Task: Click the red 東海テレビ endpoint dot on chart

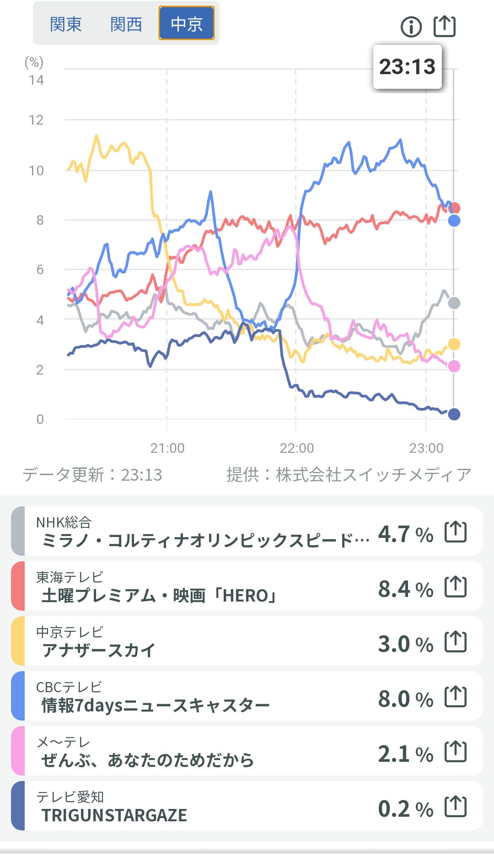Action: 455,208
